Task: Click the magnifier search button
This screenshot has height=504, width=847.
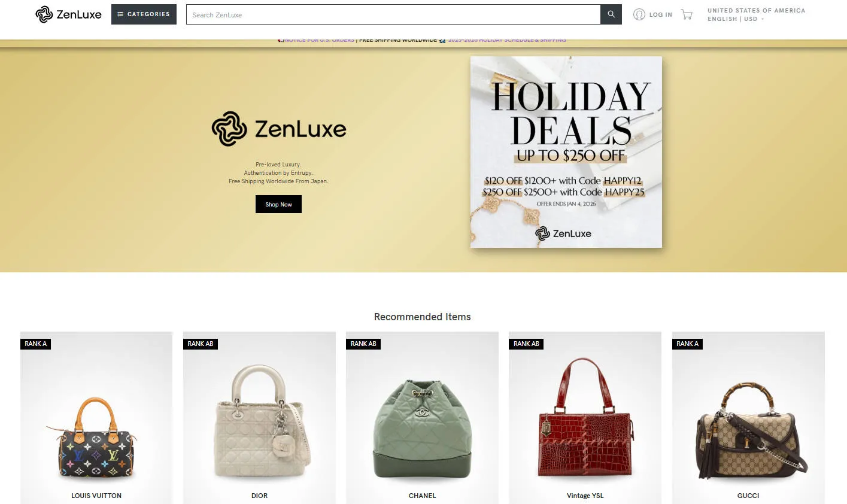Action: (x=611, y=14)
